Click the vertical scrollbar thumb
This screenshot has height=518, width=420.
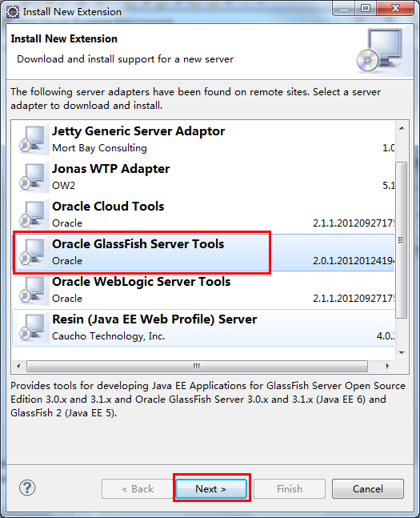pyautogui.click(x=402, y=240)
